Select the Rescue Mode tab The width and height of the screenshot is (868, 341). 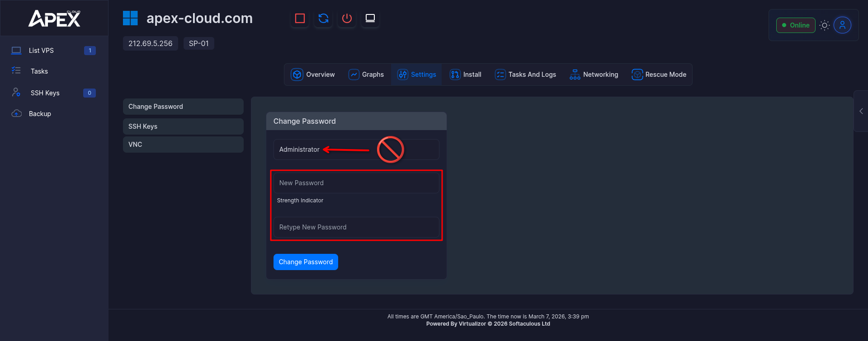coord(659,75)
